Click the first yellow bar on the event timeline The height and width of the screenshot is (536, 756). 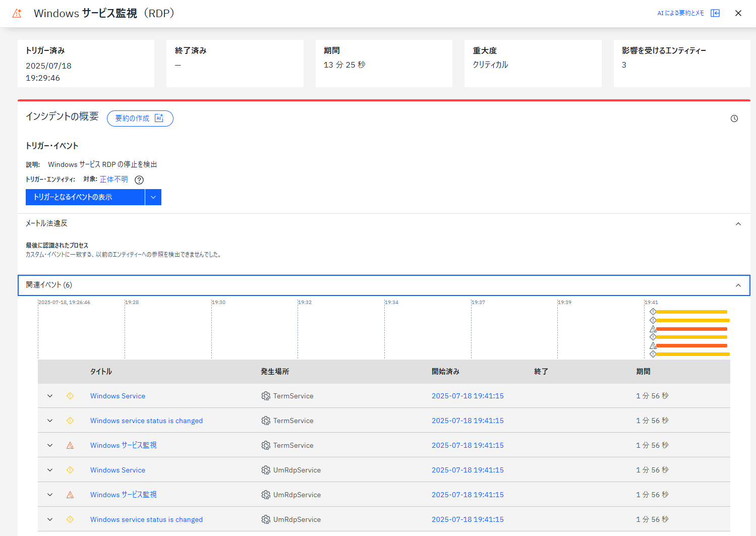[691, 312]
